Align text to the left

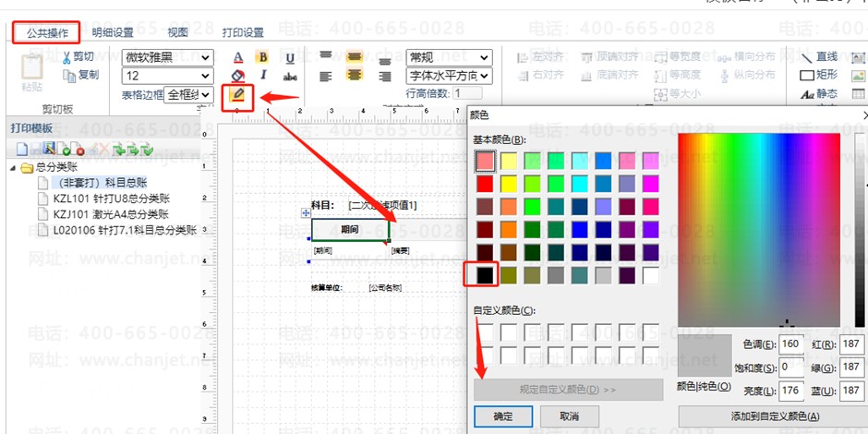326,76
